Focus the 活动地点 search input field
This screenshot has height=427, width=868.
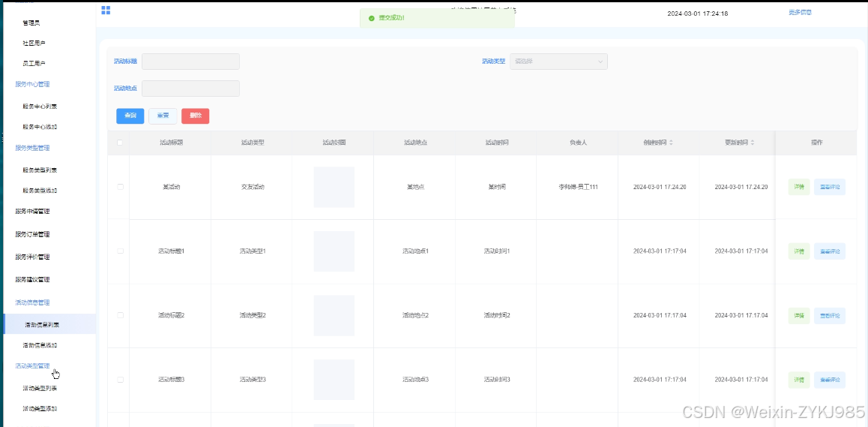coord(190,88)
